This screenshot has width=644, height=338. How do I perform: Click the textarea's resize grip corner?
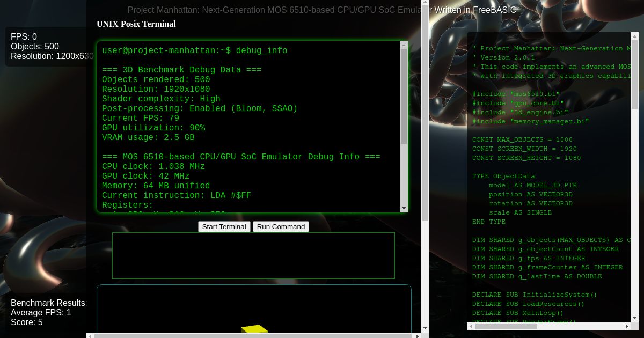point(392,276)
